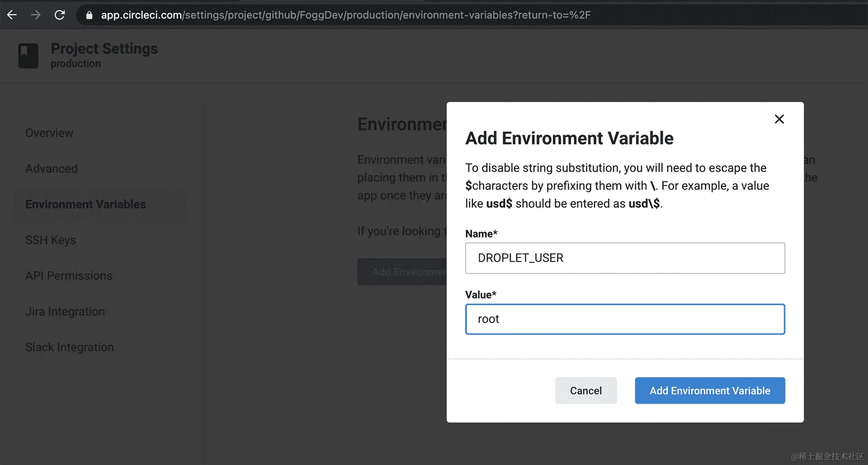Click the browser forward arrow

[x=36, y=15]
